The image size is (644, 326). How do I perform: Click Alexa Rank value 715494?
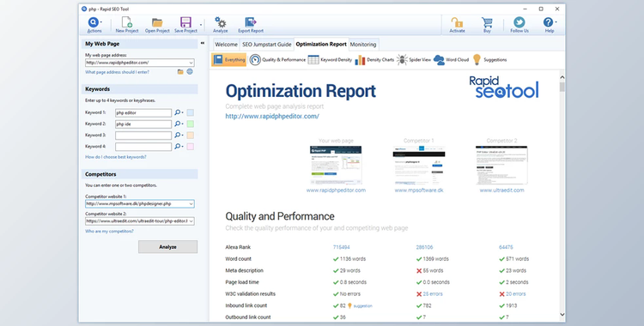click(341, 247)
